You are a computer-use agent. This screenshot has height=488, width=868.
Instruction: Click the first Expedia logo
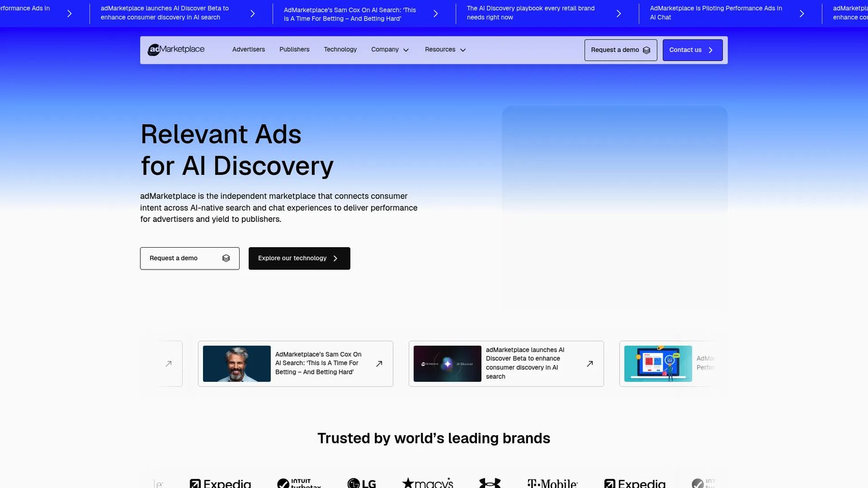click(x=220, y=483)
